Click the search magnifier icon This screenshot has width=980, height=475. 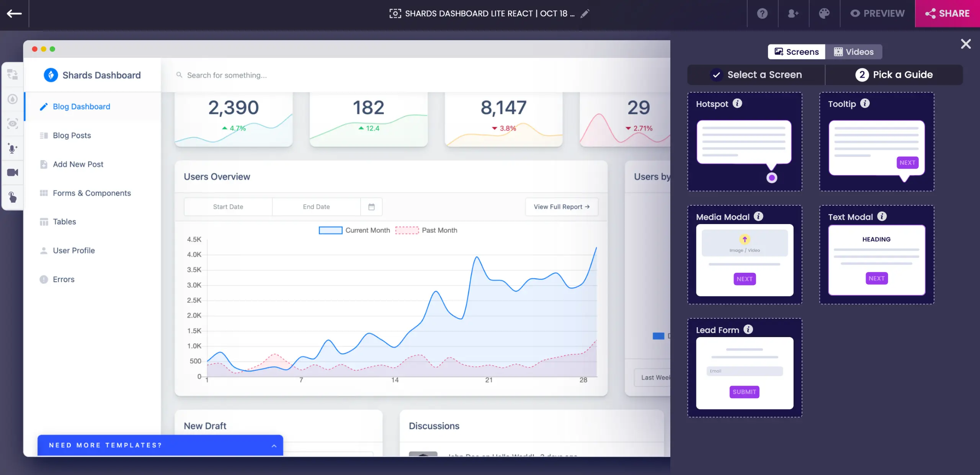coord(179,75)
